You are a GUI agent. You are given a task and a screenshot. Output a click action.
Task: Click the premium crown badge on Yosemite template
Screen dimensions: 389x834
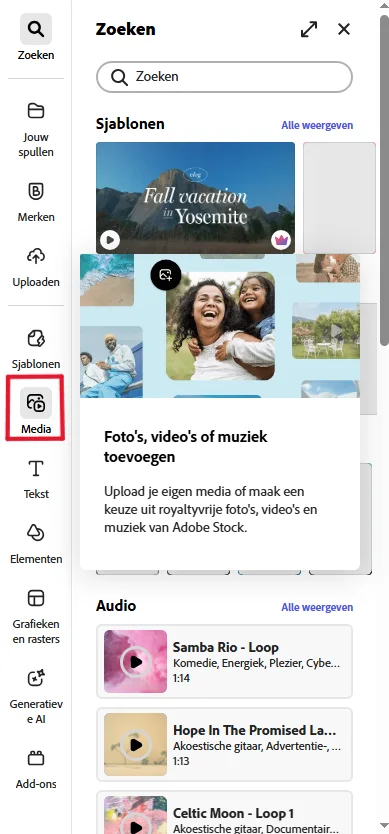pos(280,240)
